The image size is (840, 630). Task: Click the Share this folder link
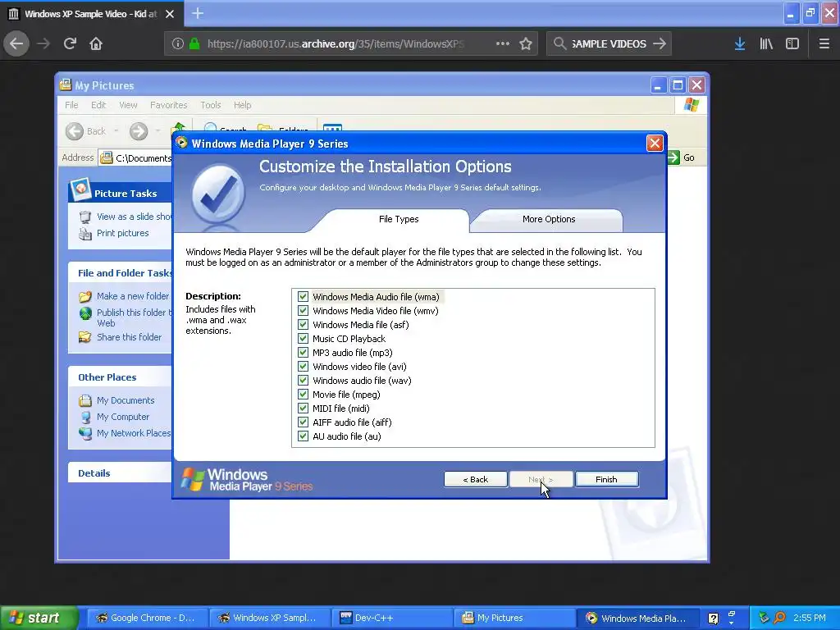[129, 337]
